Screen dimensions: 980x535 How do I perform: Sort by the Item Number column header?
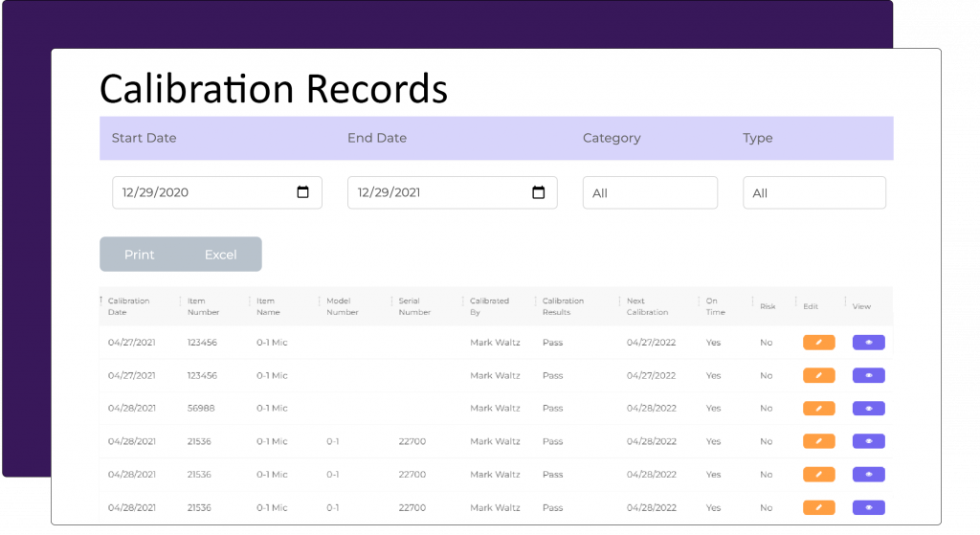tap(203, 306)
